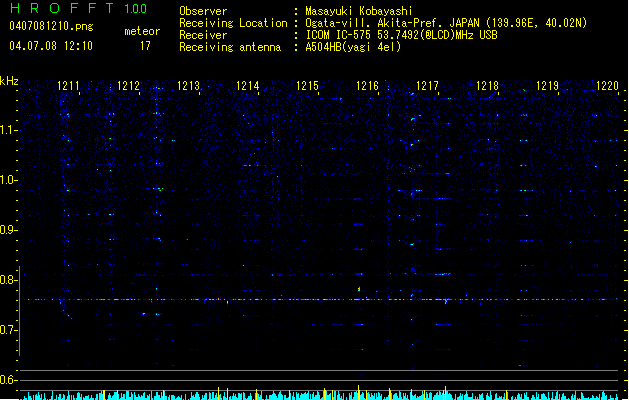Click time marker 1213
Screen dimensions: 629x400
(x=188, y=86)
